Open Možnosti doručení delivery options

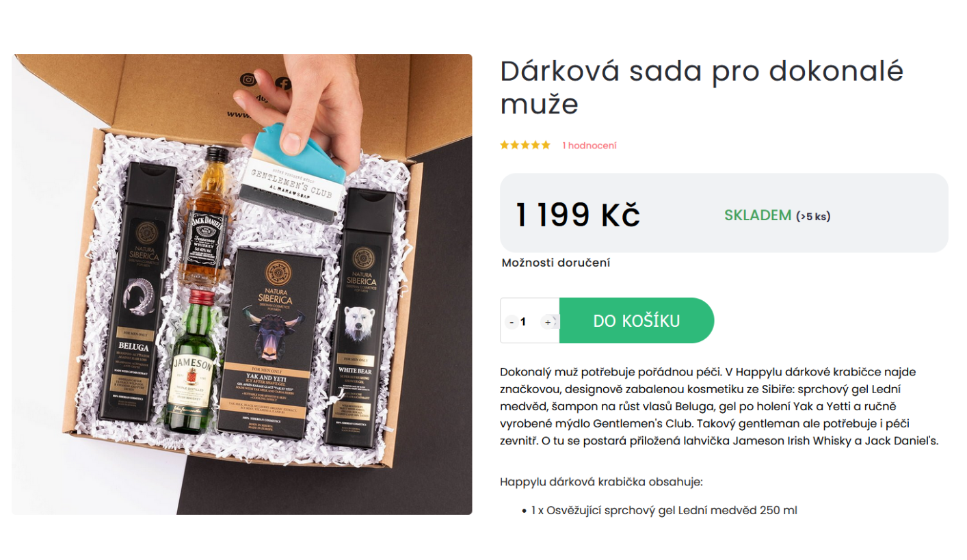[556, 263]
